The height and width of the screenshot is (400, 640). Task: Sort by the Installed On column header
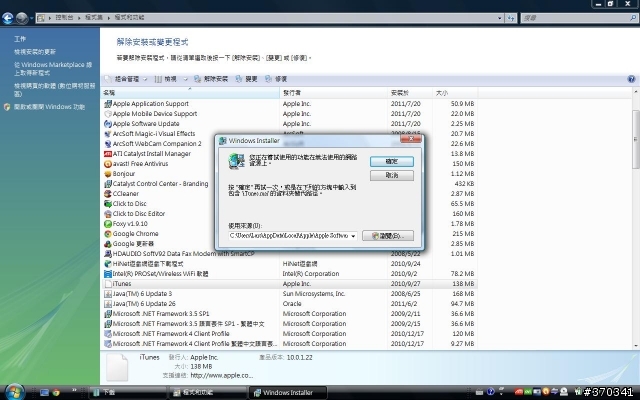410,93
